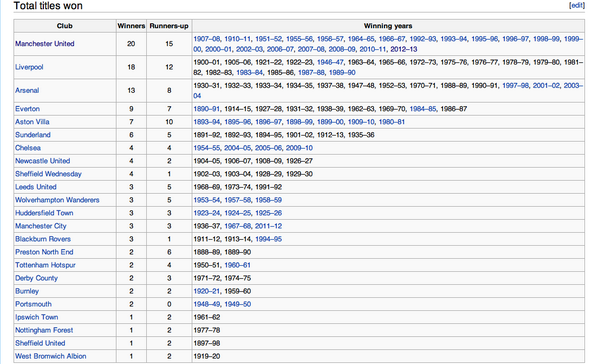This screenshot has height=364, width=598.
Task: Open Chelsea's 2004–05 season link
Action: 238,148
